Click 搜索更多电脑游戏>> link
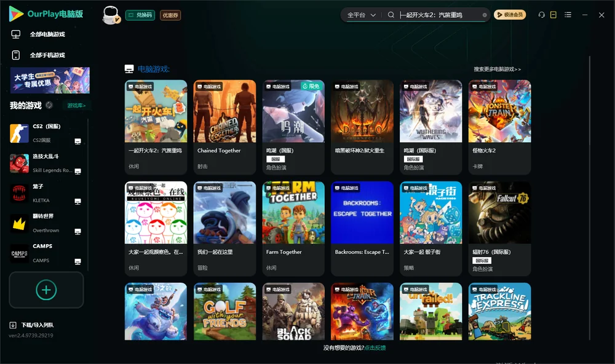615x364 pixels. pos(497,69)
